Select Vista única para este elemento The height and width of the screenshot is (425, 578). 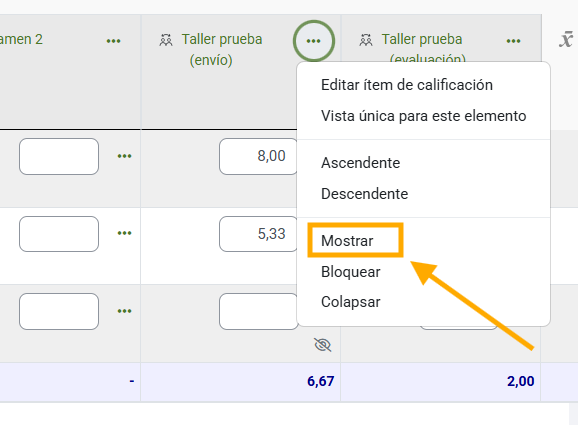point(424,116)
